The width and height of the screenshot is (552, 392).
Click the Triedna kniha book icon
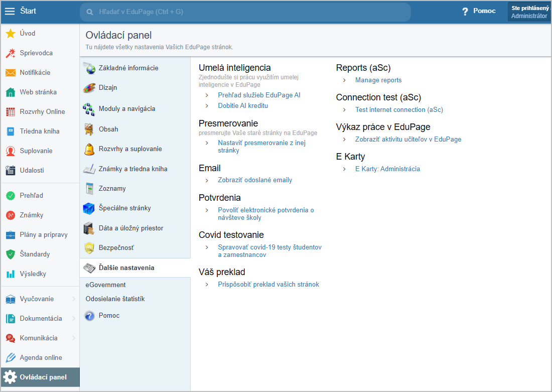11,132
